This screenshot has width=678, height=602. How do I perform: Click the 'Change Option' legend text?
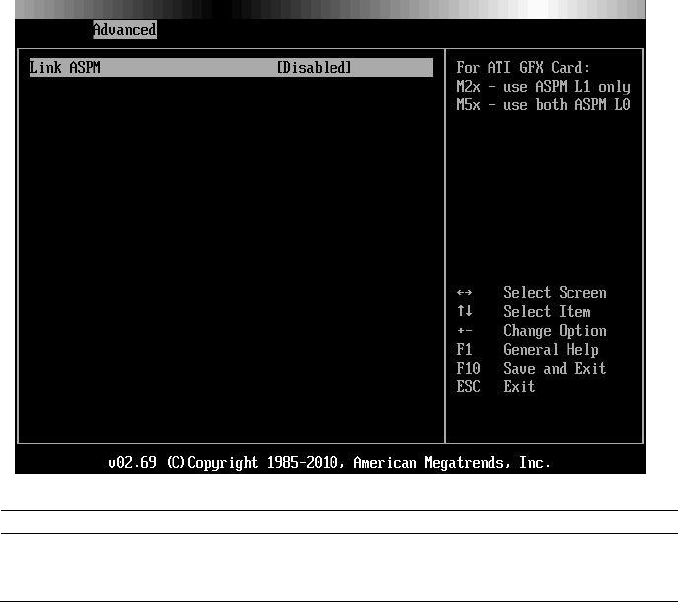555,331
